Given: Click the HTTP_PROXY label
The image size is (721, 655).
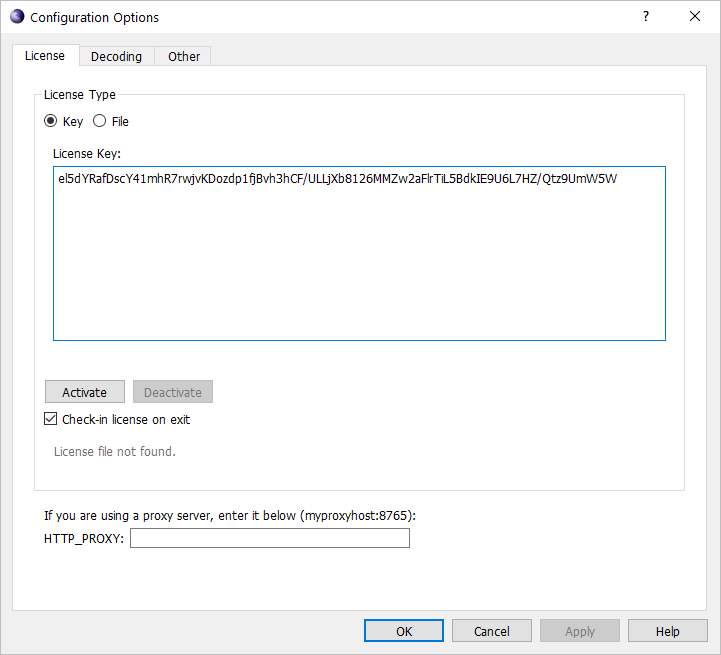Looking at the screenshot, I should (x=84, y=539).
